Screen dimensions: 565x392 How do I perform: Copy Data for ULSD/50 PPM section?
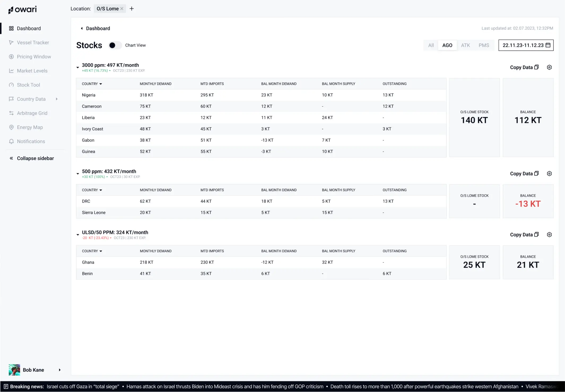coord(524,235)
